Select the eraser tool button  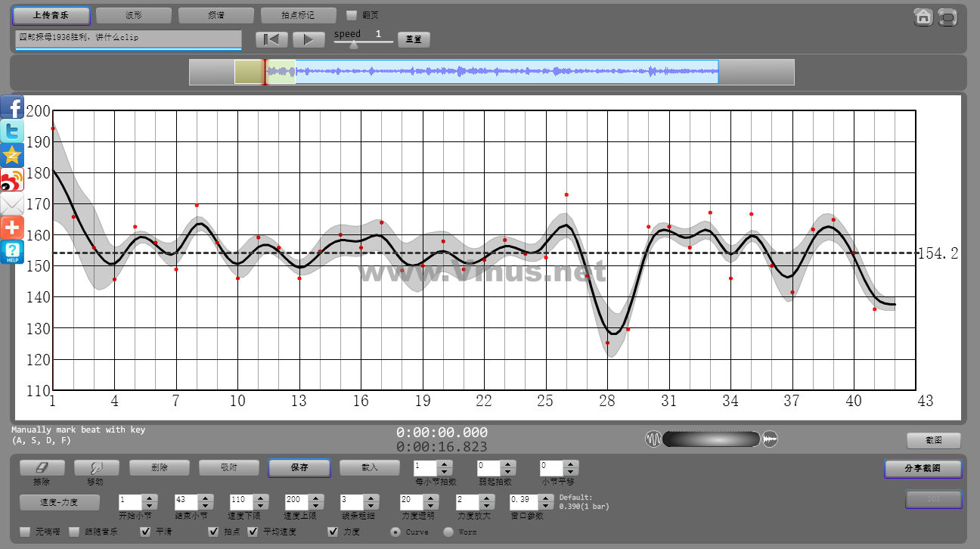[42, 468]
